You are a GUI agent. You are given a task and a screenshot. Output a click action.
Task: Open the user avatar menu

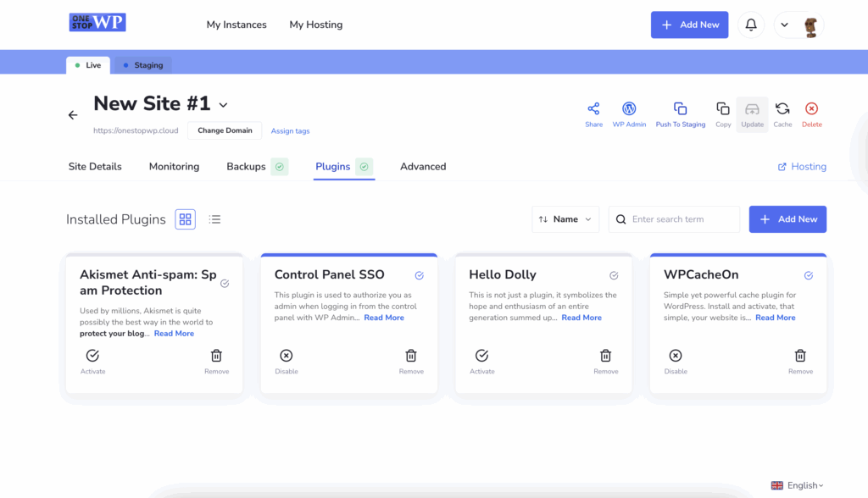[811, 25]
